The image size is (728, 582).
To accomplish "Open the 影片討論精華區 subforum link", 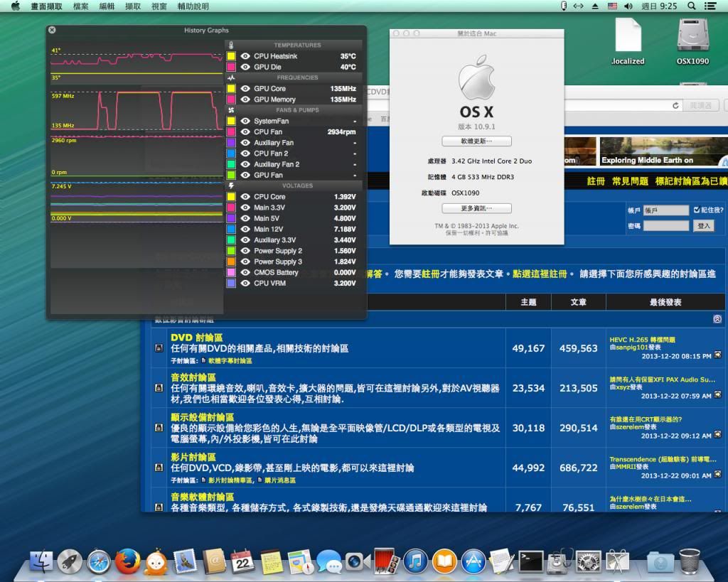I will coord(230,480).
